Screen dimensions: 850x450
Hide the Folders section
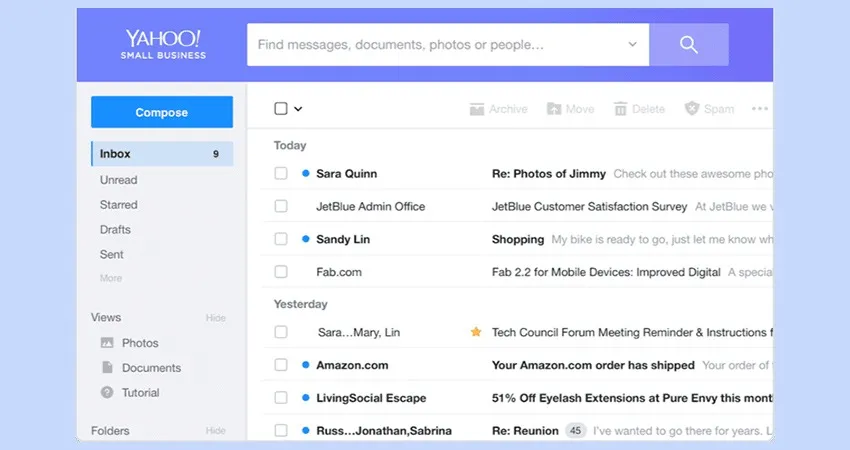(x=216, y=430)
